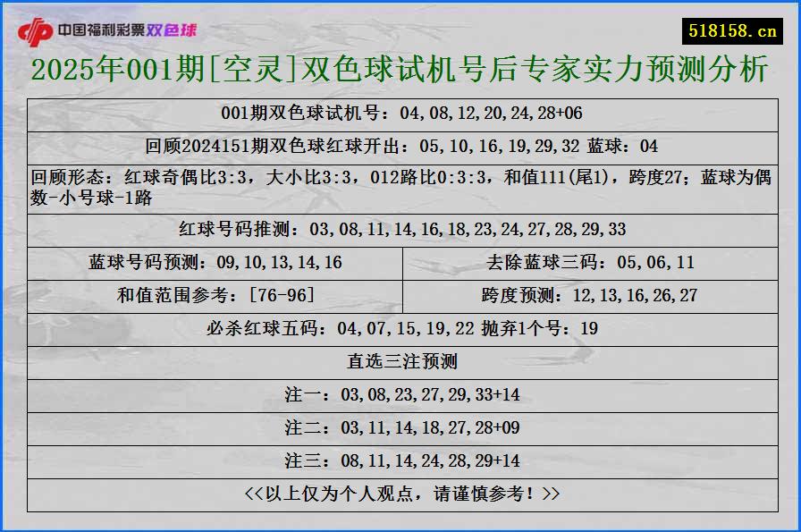Image resolution: width=801 pixels, height=532 pixels.
Task: Click the 和值范围参考 [76-96] range cell
Action: [213, 294]
